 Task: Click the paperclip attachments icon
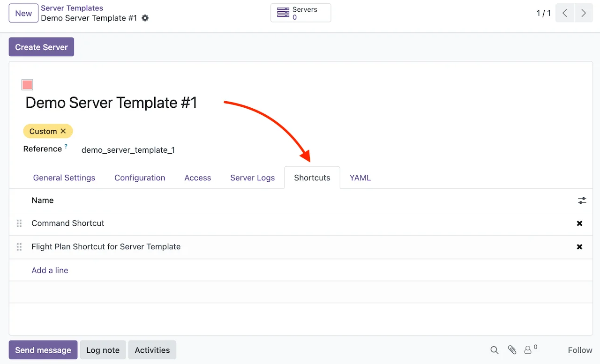click(512, 350)
